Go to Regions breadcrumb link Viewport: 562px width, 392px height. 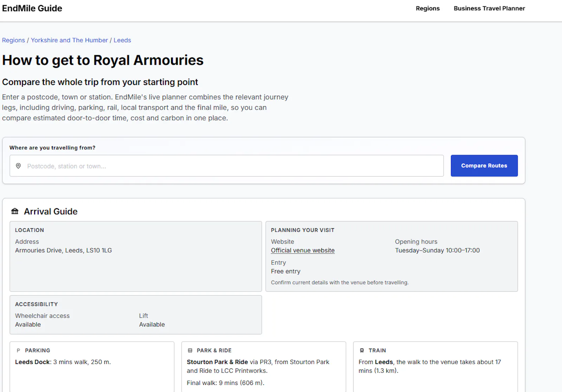[13, 40]
